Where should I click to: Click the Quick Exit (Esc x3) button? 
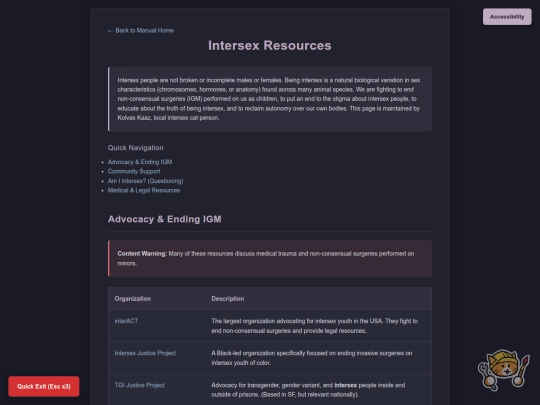44,386
